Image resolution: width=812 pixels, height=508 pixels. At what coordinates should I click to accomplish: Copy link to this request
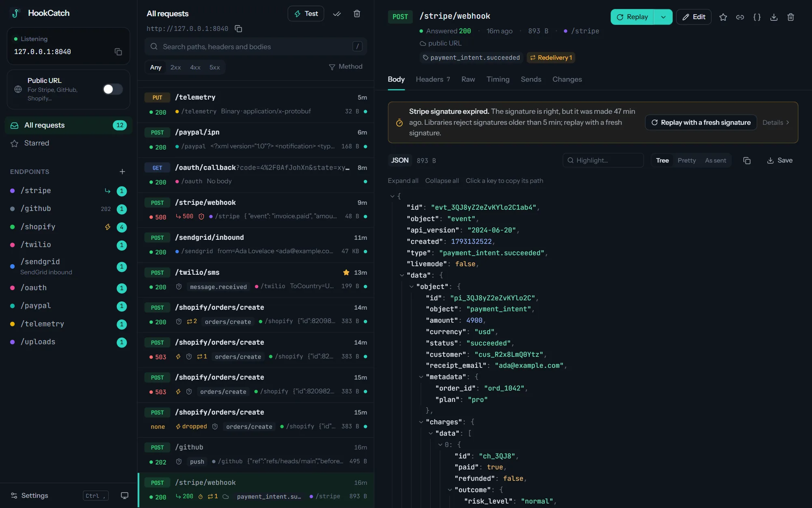[x=740, y=17]
